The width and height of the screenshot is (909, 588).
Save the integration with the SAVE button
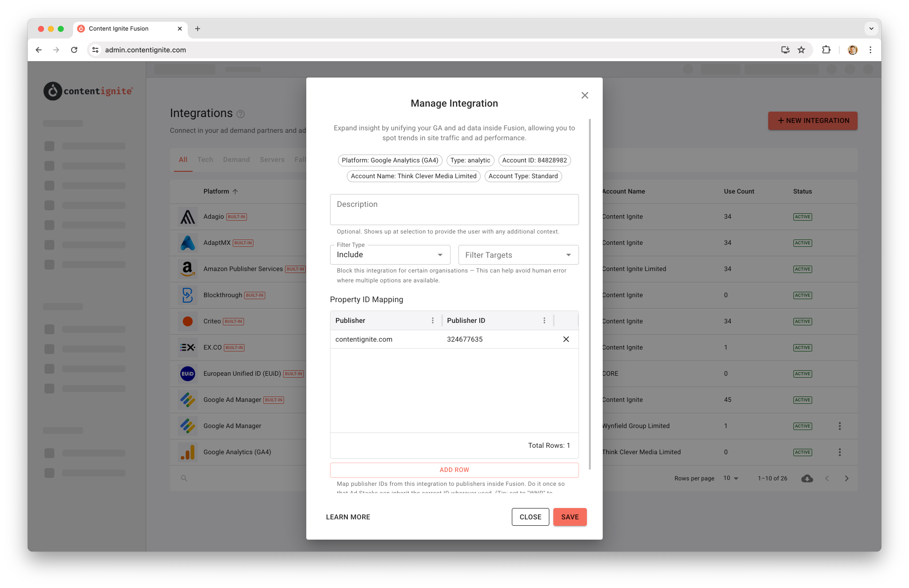570,517
